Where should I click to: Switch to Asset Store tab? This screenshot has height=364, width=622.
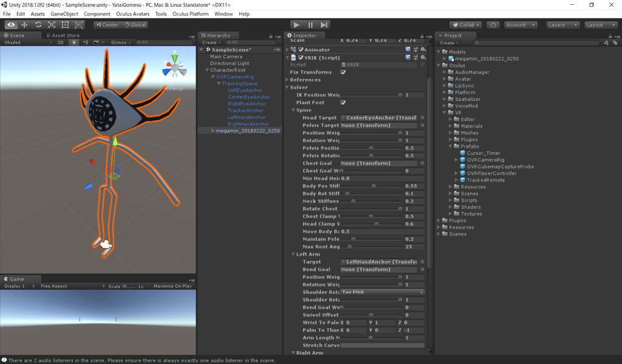[63, 35]
